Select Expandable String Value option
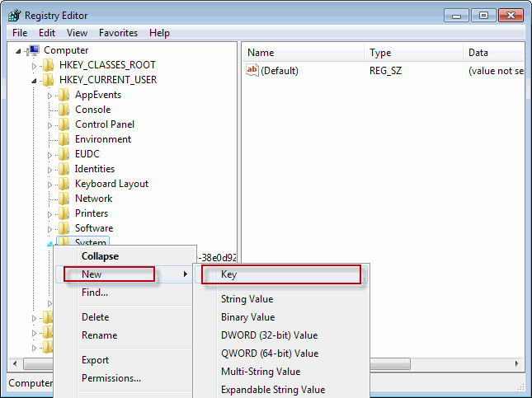The width and height of the screenshot is (532, 398). pyautogui.click(x=281, y=390)
